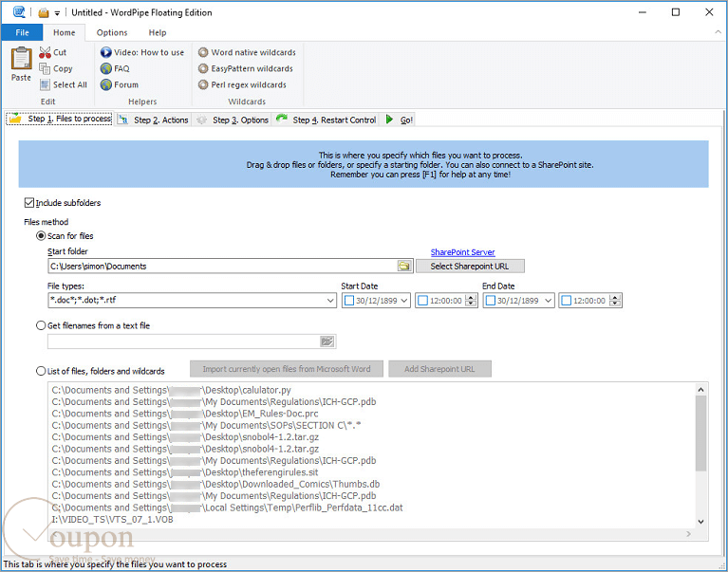This screenshot has width=728, height=572.
Task: Click the calulator.py list entry
Action: click(171, 390)
